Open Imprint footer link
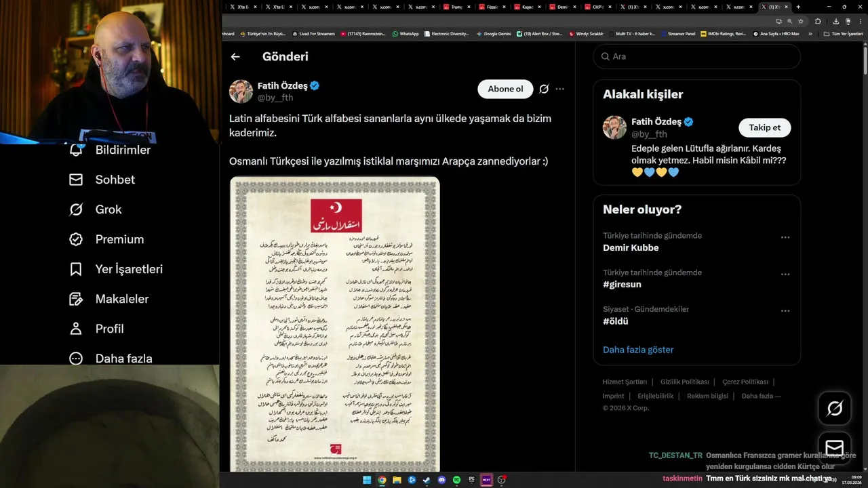Screen dimensions: 868x488 point(613,396)
